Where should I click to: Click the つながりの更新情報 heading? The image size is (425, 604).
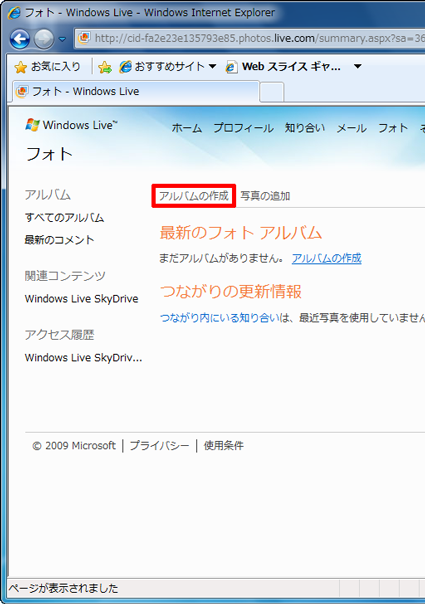(230, 292)
